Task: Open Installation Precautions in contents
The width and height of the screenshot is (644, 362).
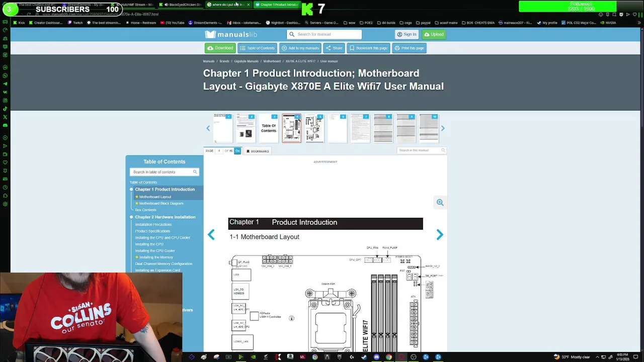Action: click(153, 225)
